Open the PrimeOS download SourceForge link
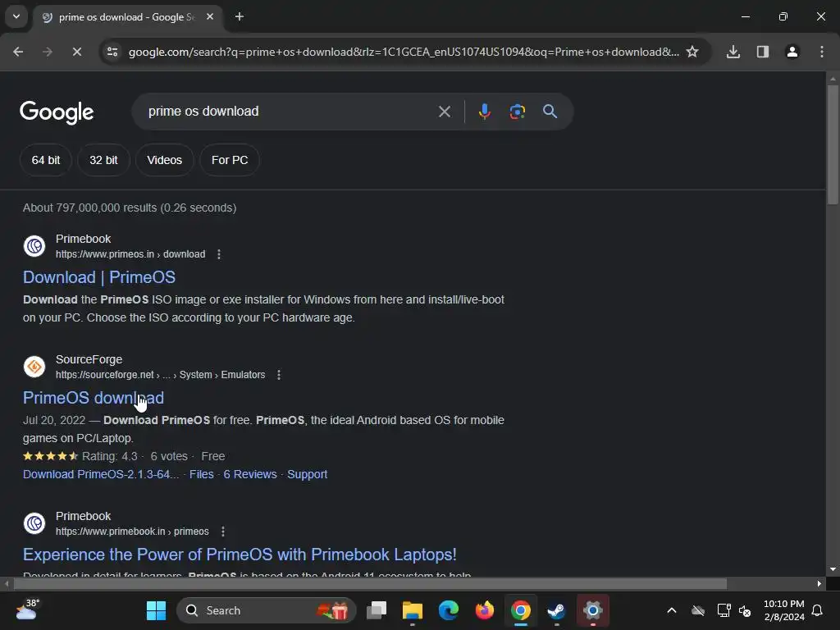Image resolution: width=840 pixels, height=630 pixels. point(94,398)
